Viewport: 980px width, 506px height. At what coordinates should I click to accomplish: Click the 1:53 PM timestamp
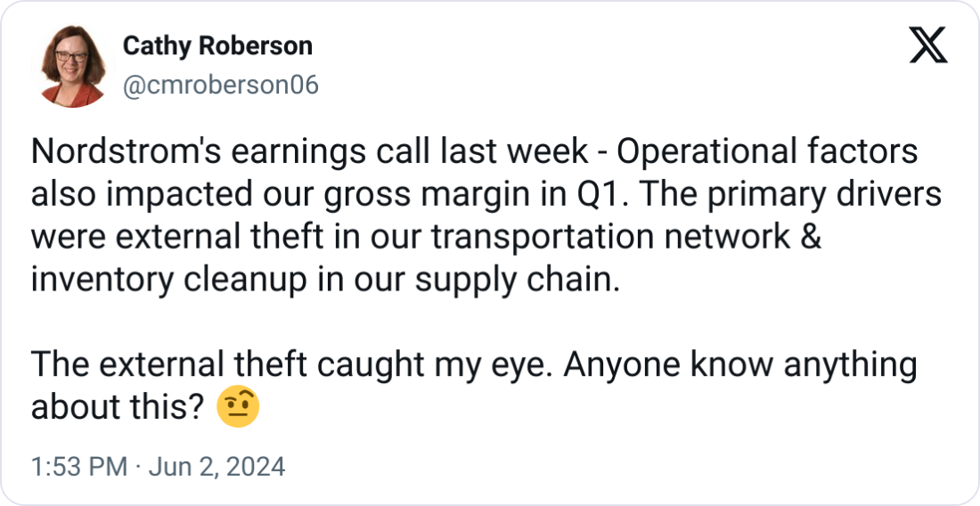pyautogui.click(x=79, y=467)
